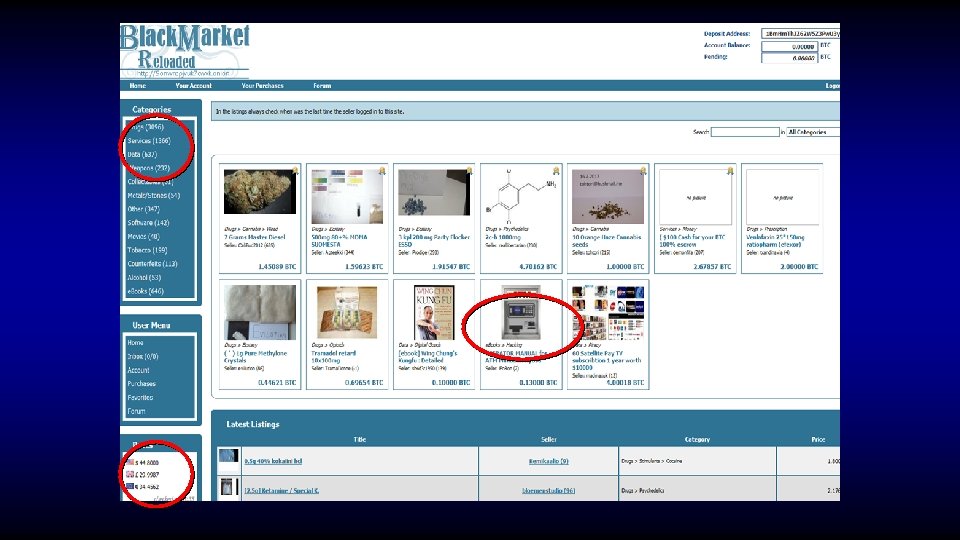Open the Tobacco category
960x540 pixels.
pos(147,250)
